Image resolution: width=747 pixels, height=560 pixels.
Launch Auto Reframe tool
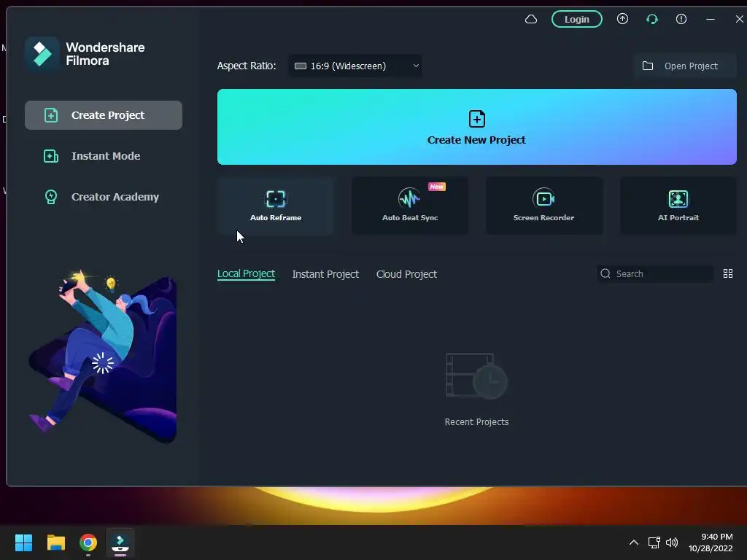(275, 206)
